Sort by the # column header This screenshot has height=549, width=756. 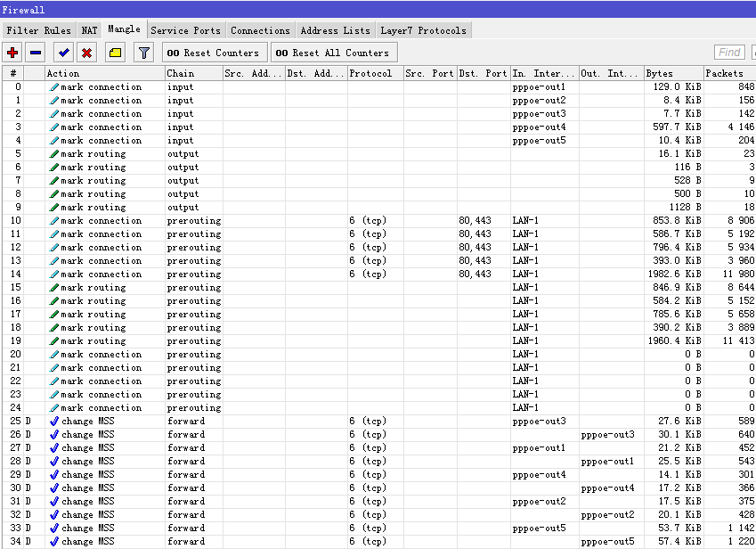(13, 73)
